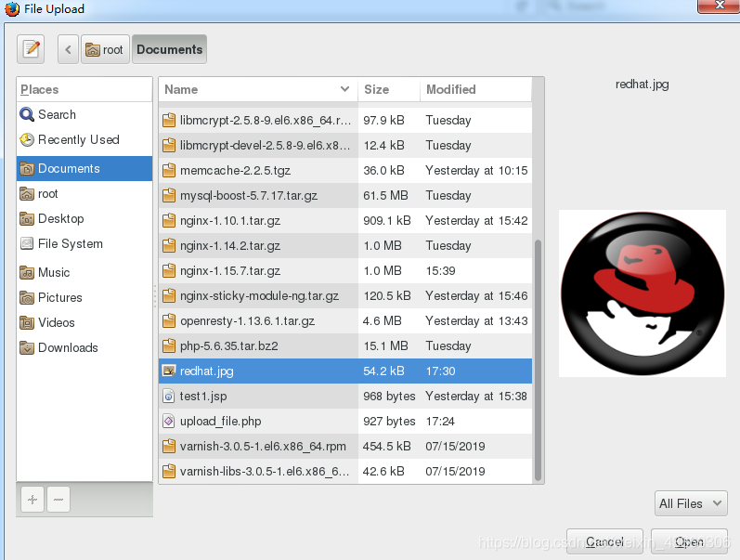Click the Cancel button
Screen dimensions: 740x560
click(x=604, y=541)
